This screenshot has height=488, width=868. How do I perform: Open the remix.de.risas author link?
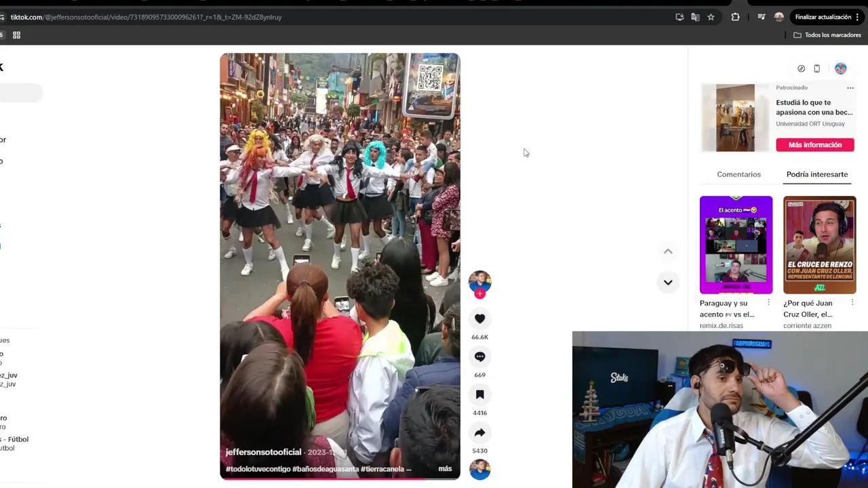(x=721, y=326)
